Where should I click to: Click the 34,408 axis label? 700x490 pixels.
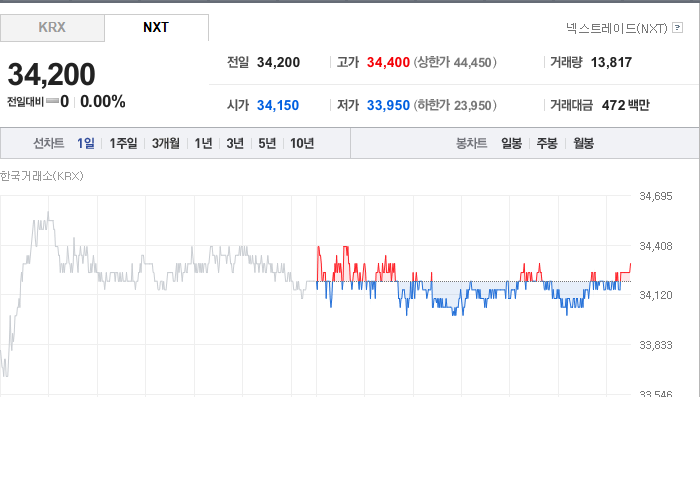coord(656,246)
